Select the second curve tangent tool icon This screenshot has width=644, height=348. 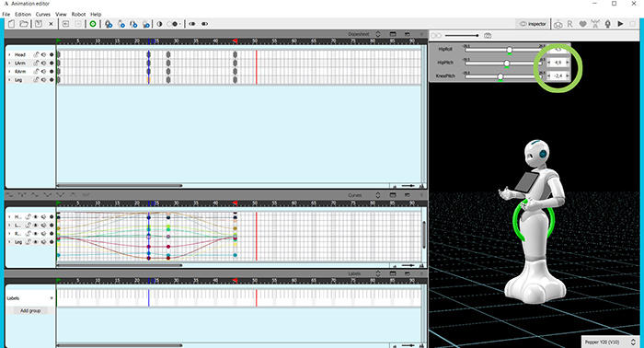[22, 195]
